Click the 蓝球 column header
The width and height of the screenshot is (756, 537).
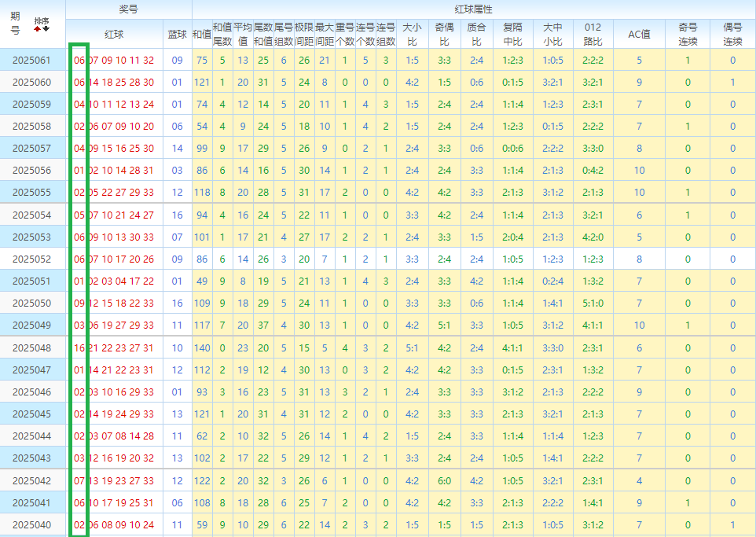(x=177, y=35)
